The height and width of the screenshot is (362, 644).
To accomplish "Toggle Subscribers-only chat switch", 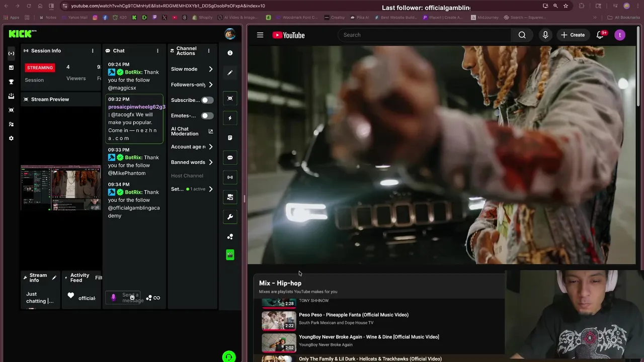I will pos(207,100).
